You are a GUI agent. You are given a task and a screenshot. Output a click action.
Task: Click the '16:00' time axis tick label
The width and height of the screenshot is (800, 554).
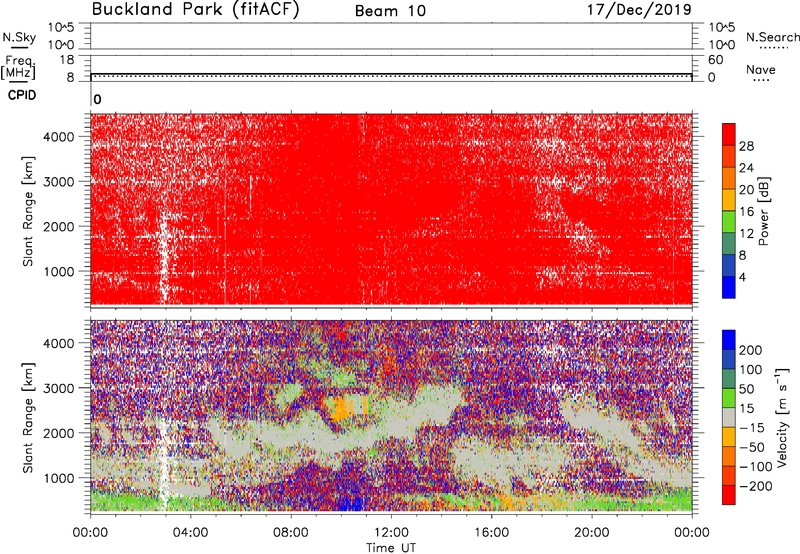pyautogui.click(x=491, y=533)
